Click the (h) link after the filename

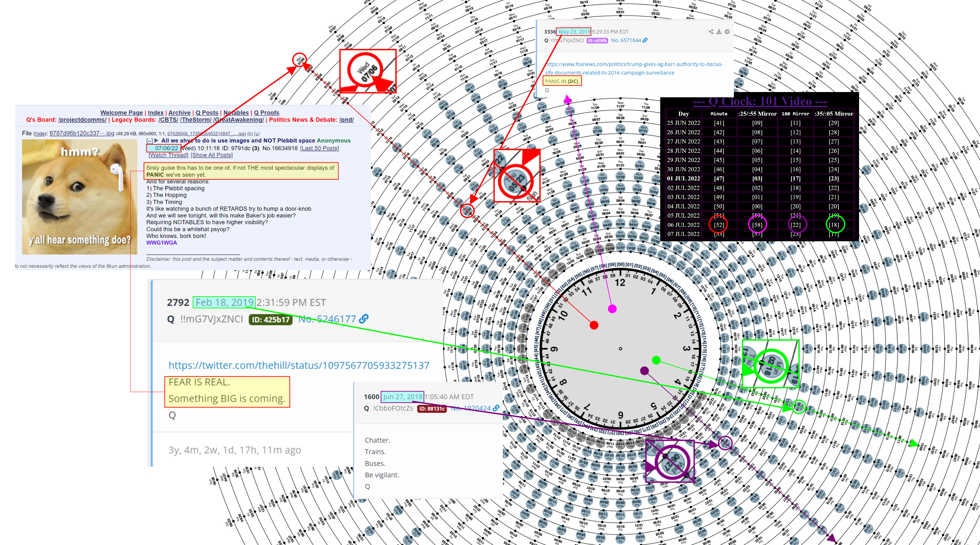click(x=250, y=133)
